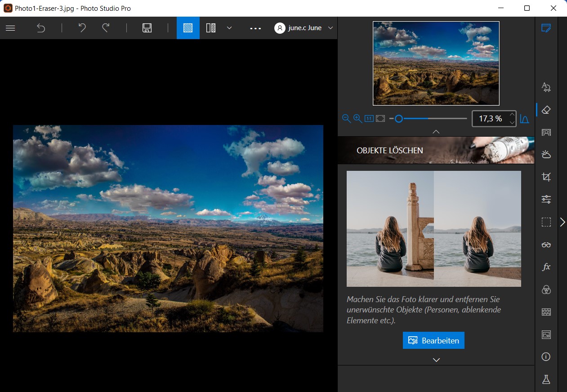Open the hamburger main menu
This screenshot has width=567, height=392.
click(x=10, y=28)
